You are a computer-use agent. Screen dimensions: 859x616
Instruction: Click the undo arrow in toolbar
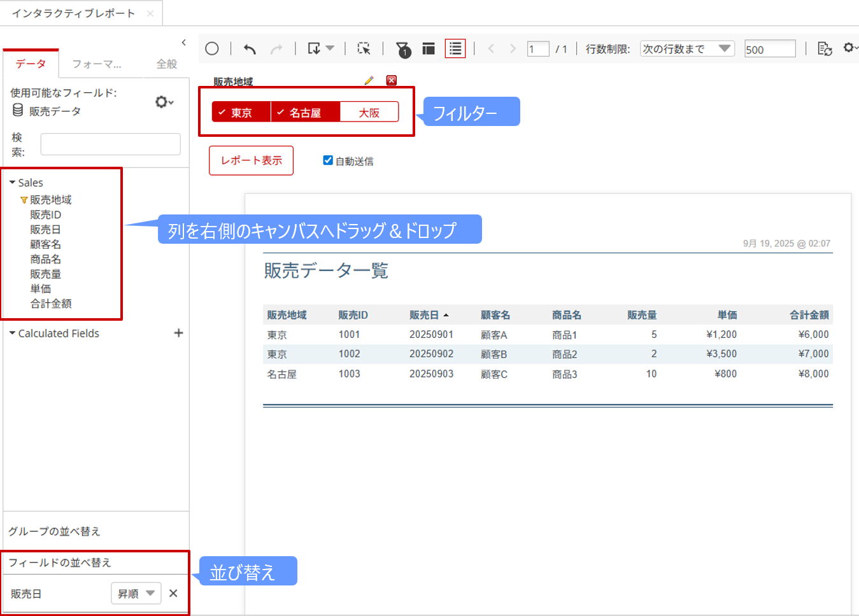coord(250,49)
